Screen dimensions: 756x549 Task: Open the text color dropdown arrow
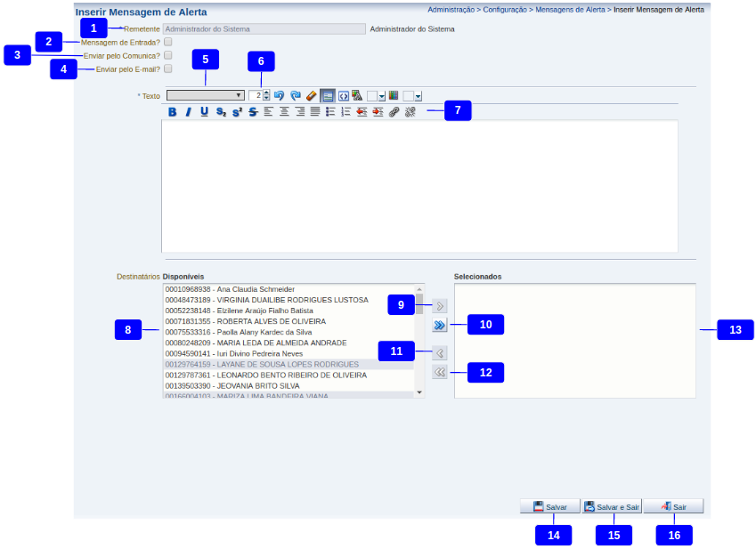click(x=382, y=96)
